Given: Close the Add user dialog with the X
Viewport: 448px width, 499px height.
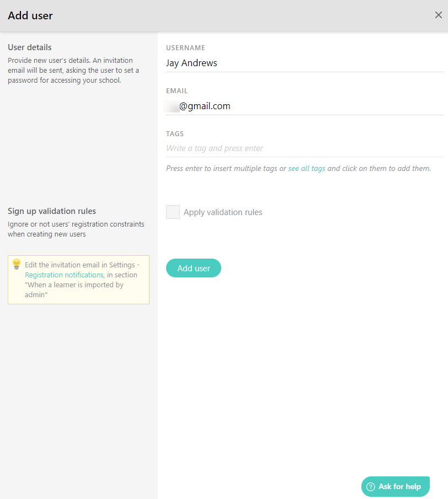Looking at the screenshot, I should [439, 15].
